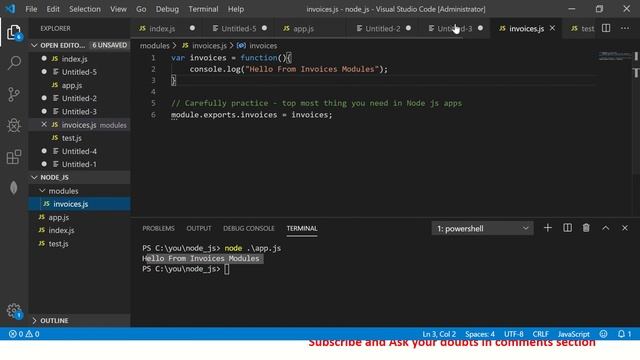The width and height of the screenshot is (640, 360).
Task: Change line ending via CRLF
Action: [x=540, y=334]
